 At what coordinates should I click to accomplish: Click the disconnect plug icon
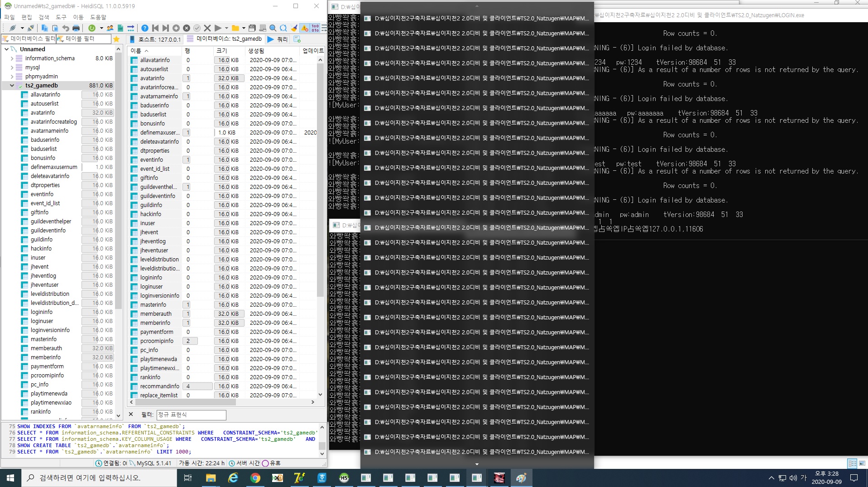click(x=31, y=28)
